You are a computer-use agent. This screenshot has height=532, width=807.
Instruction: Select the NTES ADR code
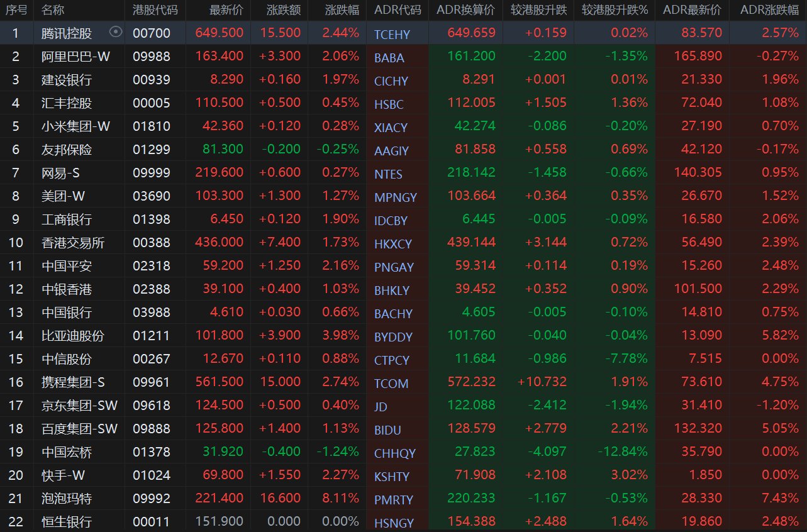(388, 174)
